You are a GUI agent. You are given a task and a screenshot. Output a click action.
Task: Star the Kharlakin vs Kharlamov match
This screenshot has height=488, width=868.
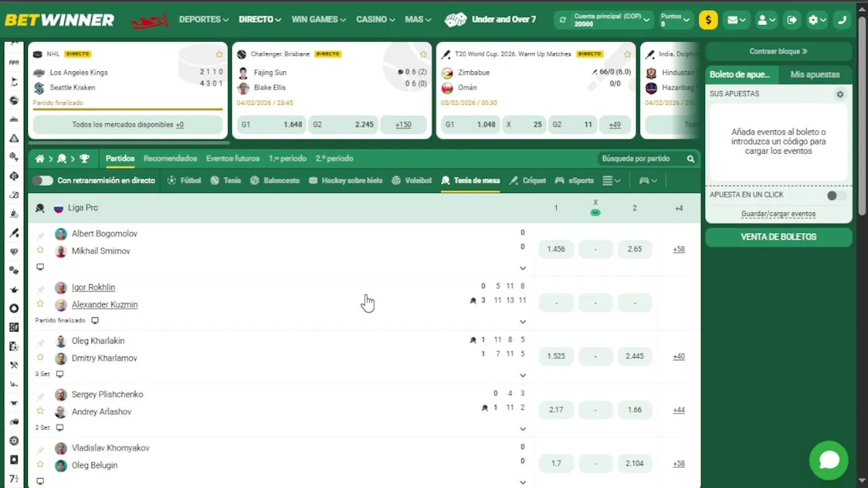40,357
